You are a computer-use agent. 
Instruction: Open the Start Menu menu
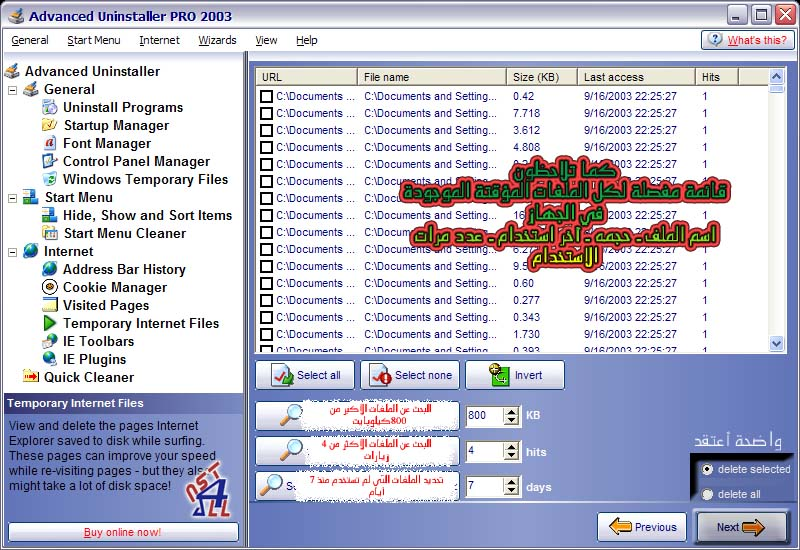click(94, 40)
